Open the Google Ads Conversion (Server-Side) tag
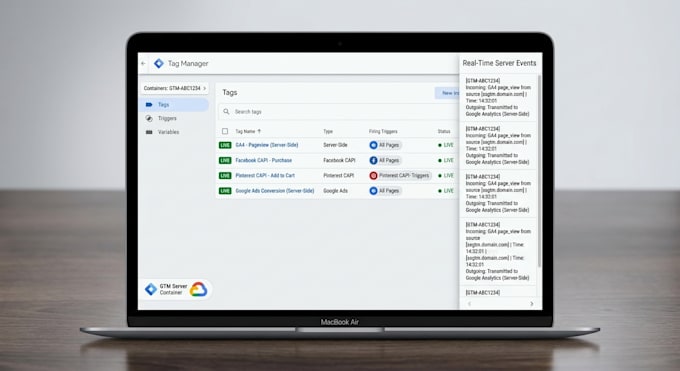Viewport: 680px width, 371px height. [275, 190]
